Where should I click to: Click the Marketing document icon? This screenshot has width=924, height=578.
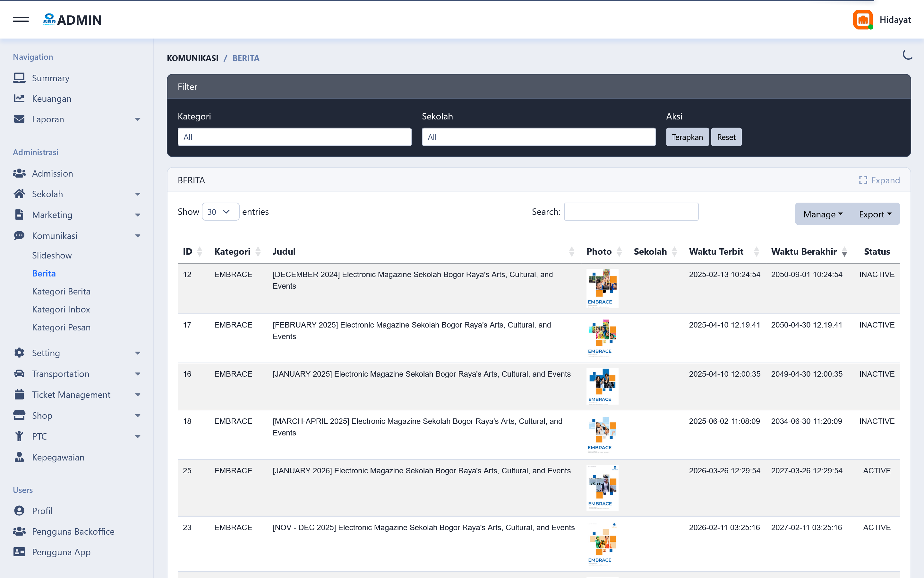click(19, 215)
